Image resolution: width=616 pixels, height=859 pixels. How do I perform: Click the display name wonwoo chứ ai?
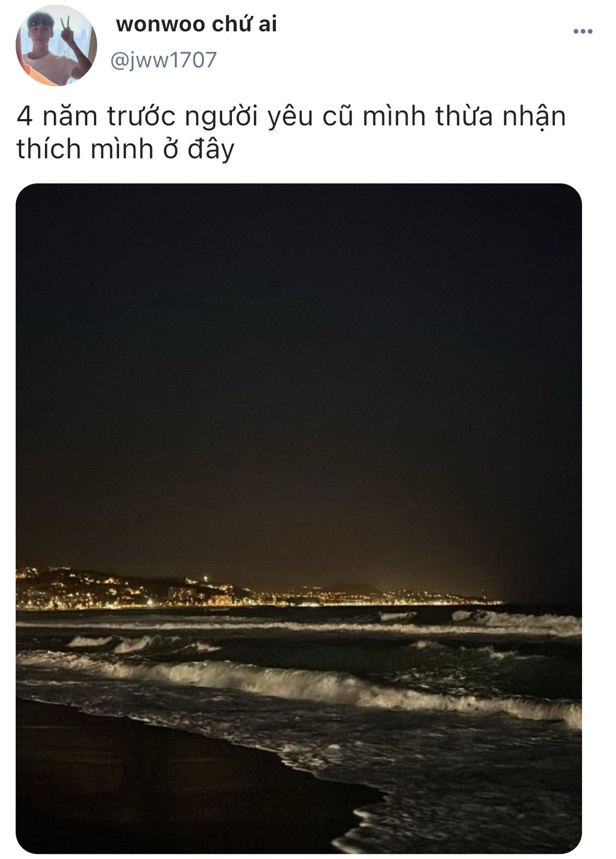196,24
